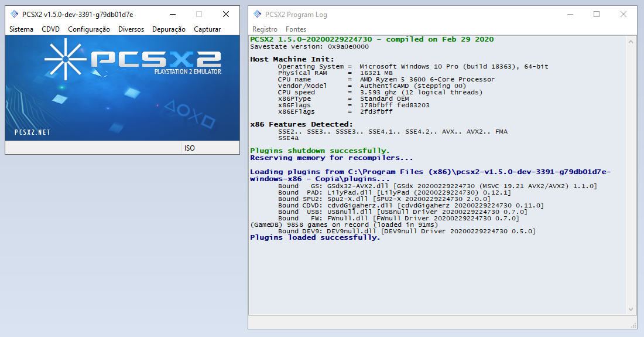644x337 pixels.
Task: Open the CDVD menu
Action: point(50,29)
